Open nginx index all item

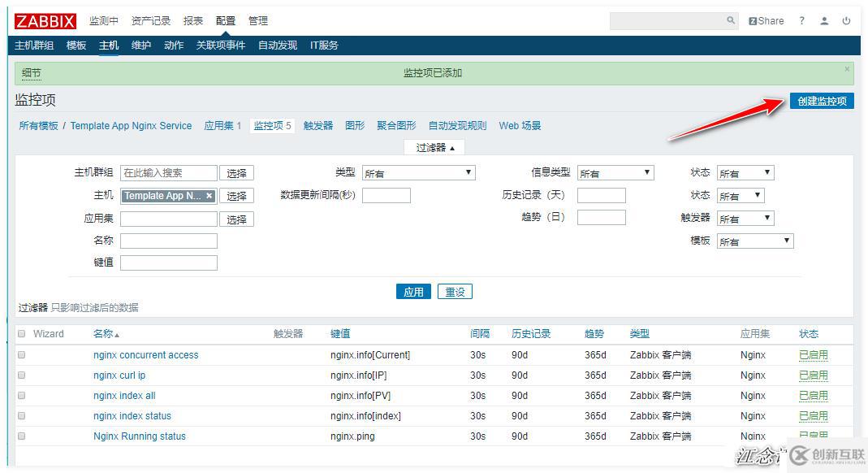pyautogui.click(x=124, y=396)
